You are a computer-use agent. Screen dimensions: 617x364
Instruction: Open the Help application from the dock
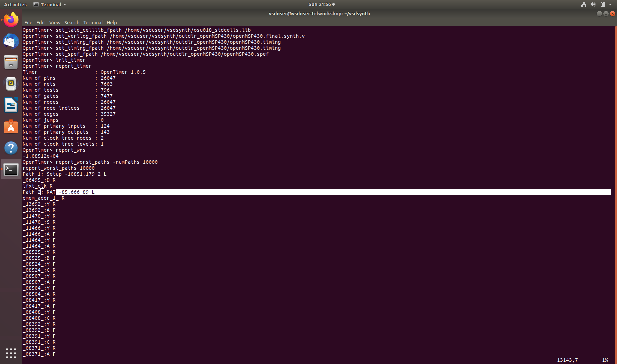pyautogui.click(x=11, y=148)
